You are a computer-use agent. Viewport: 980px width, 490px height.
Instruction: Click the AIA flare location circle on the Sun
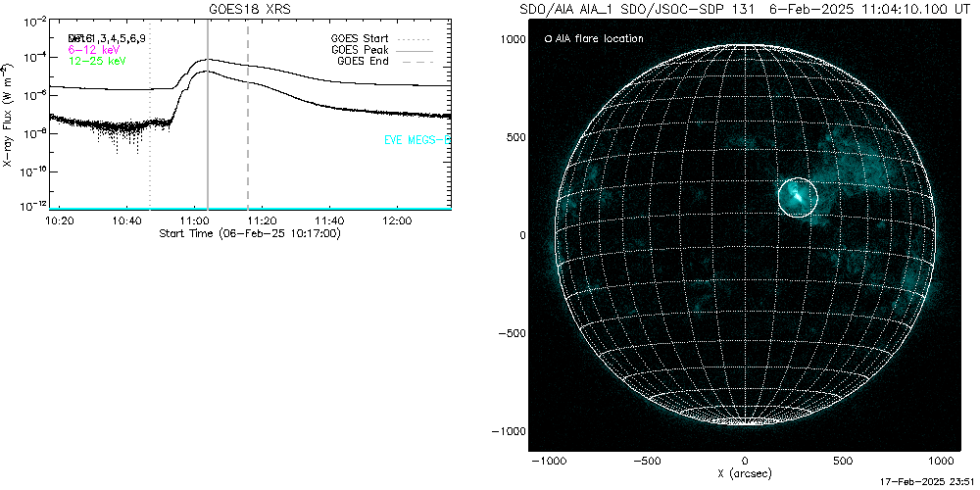click(798, 197)
